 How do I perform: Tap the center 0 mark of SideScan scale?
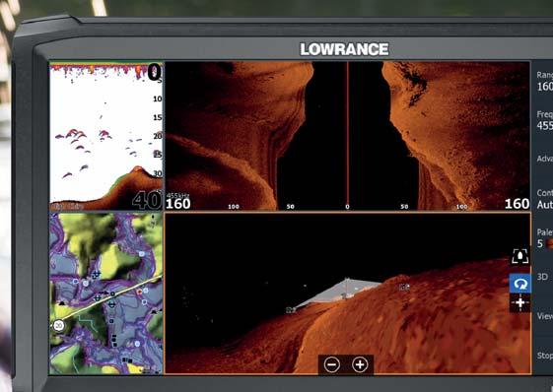347,207
